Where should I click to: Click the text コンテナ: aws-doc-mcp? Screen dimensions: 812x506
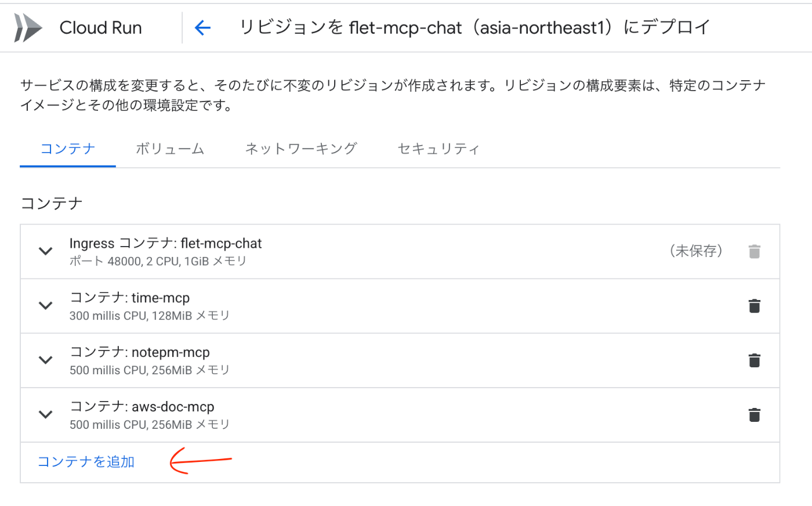142,407
